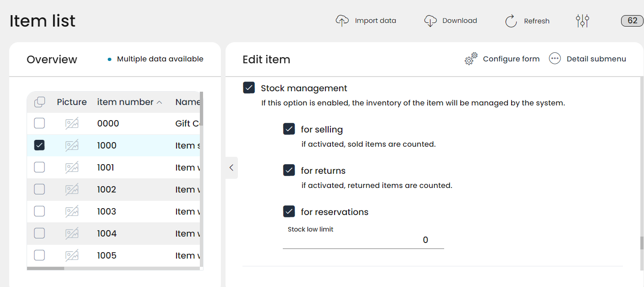Uncheck the 'for returns' option
This screenshot has width=644, height=287.
[289, 171]
